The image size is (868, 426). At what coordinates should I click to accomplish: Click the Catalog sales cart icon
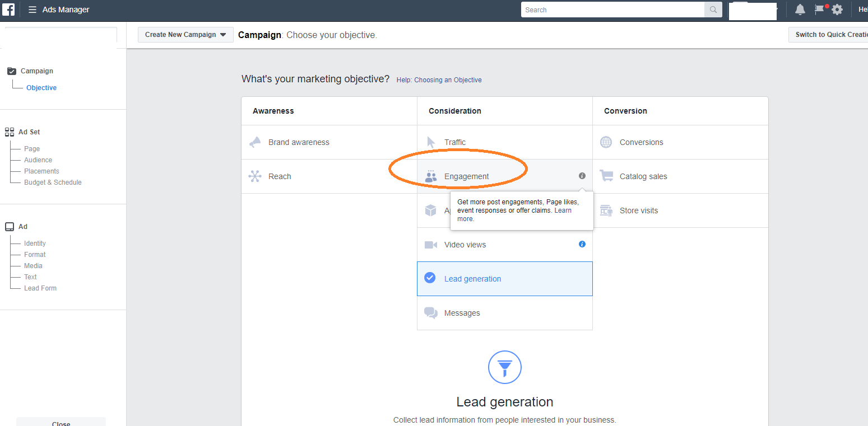[x=606, y=176]
